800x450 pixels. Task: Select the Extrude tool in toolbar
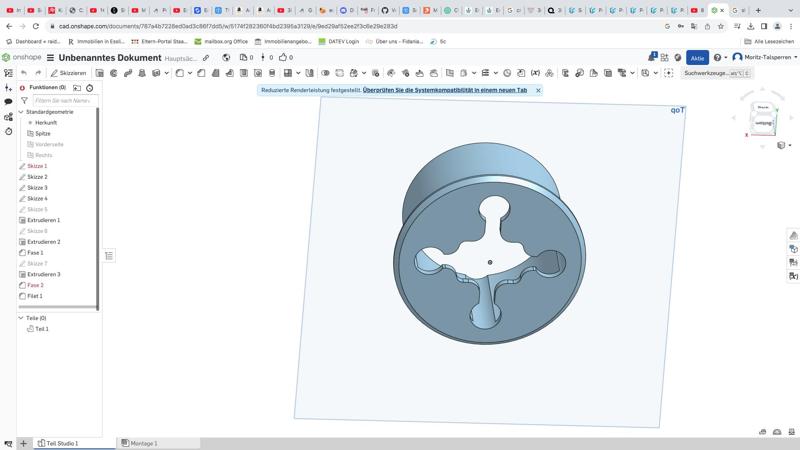point(99,73)
